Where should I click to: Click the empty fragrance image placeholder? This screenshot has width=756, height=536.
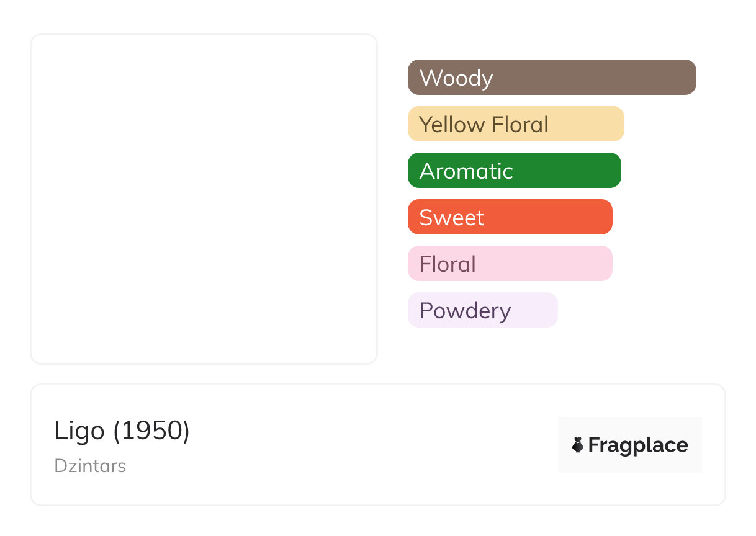(x=204, y=199)
